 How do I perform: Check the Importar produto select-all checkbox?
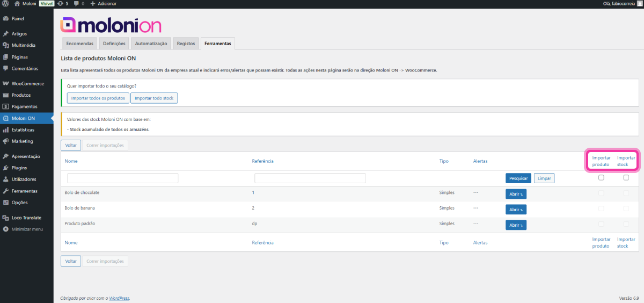[x=601, y=178]
